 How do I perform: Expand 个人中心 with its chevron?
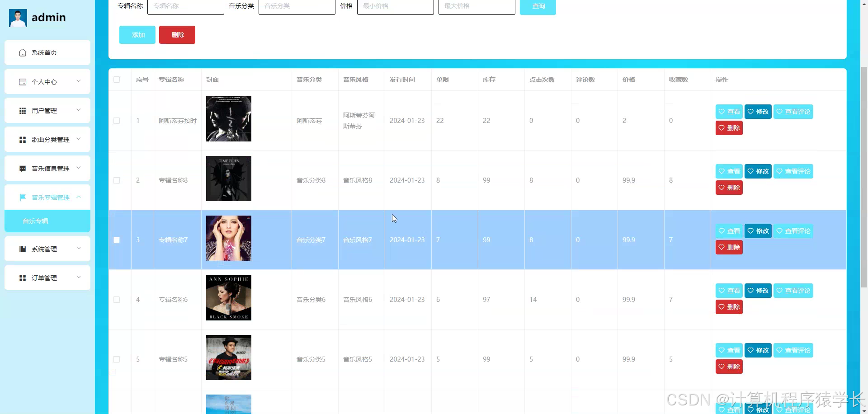(79, 81)
